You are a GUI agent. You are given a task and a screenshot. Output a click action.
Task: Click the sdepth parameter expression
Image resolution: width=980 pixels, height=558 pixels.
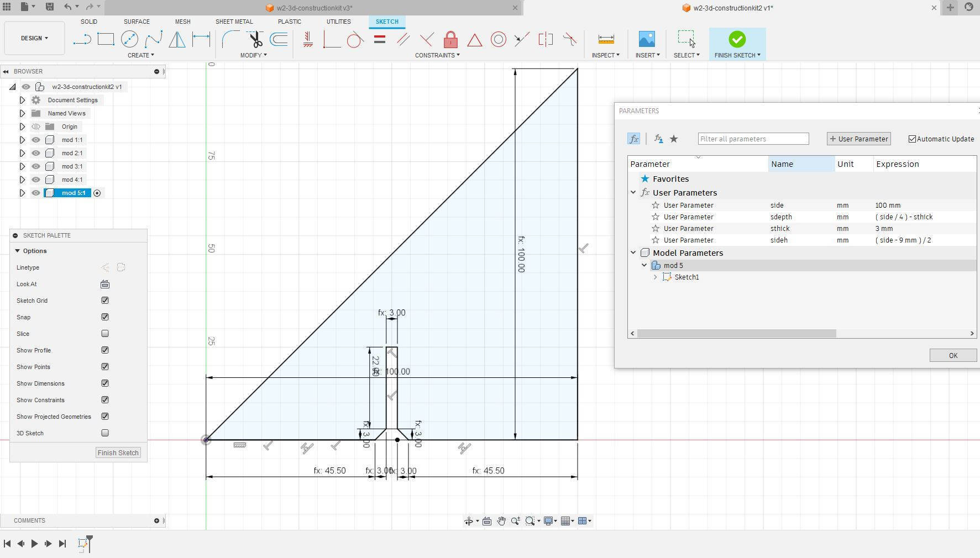coord(904,217)
